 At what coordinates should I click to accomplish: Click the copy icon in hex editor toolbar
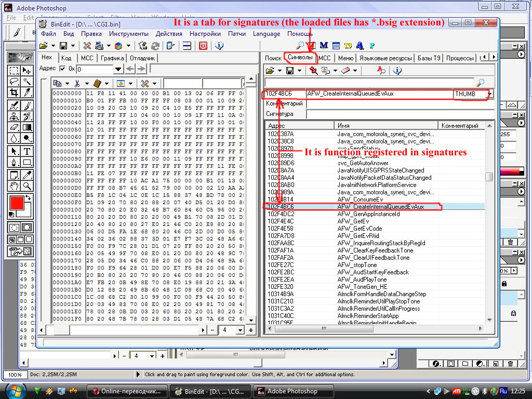click(57, 83)
